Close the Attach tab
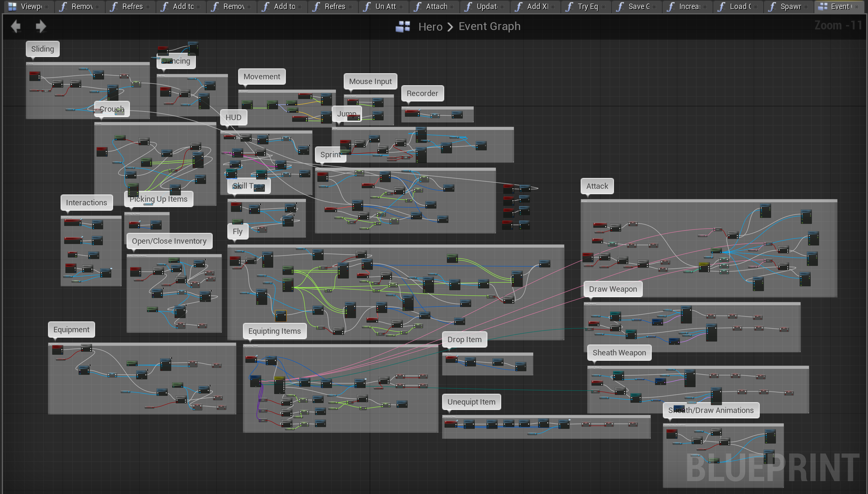Screen dimensions: 868x494 (452, 7)
